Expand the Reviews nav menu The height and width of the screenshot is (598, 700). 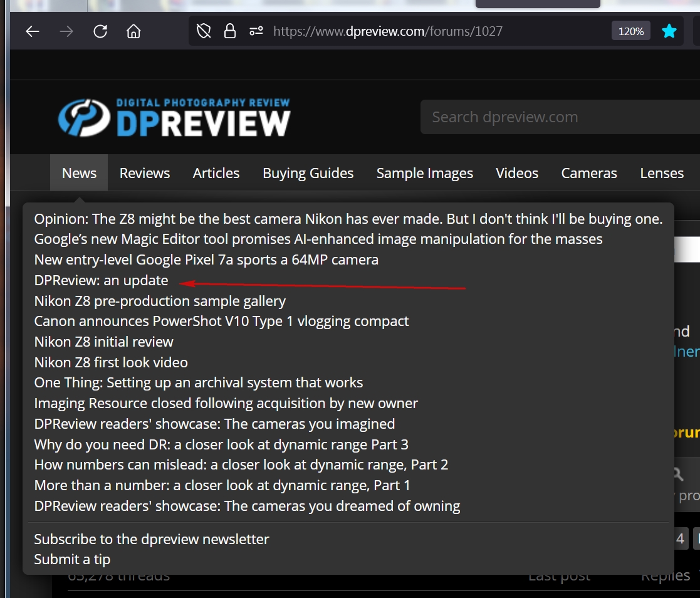pos(145,173)
